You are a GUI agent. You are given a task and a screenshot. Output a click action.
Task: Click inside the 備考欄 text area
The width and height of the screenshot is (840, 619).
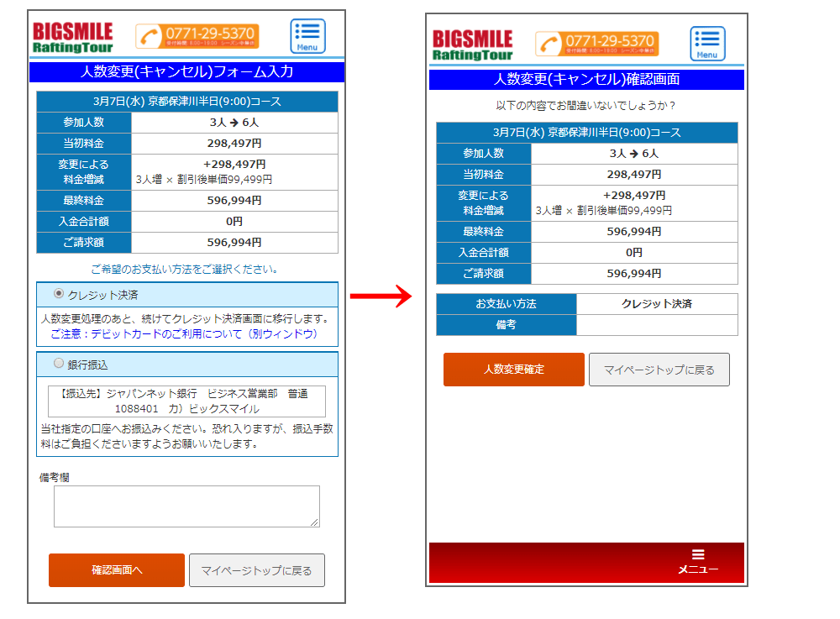186,506
